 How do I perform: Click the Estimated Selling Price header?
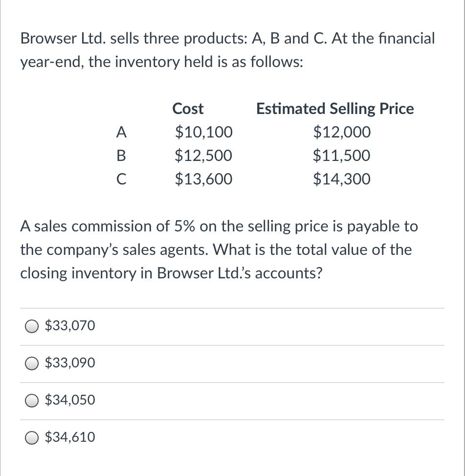pos(335,109)
